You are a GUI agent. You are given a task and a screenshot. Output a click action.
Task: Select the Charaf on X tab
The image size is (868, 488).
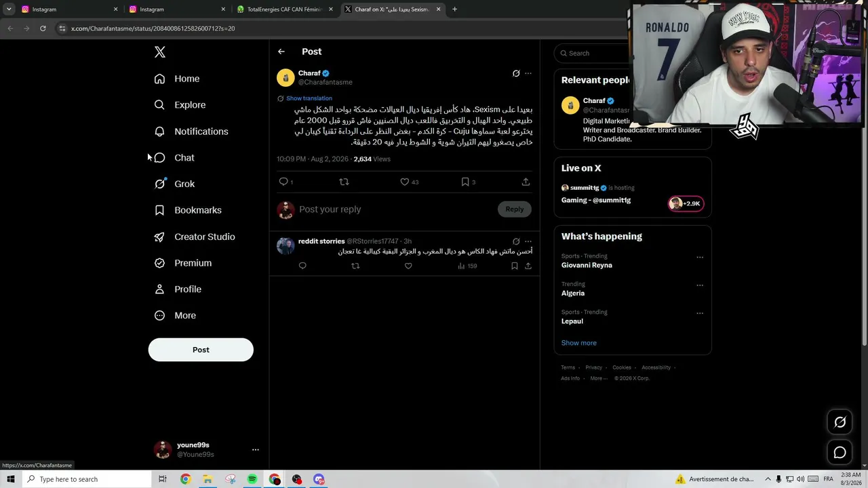point(393,9)
